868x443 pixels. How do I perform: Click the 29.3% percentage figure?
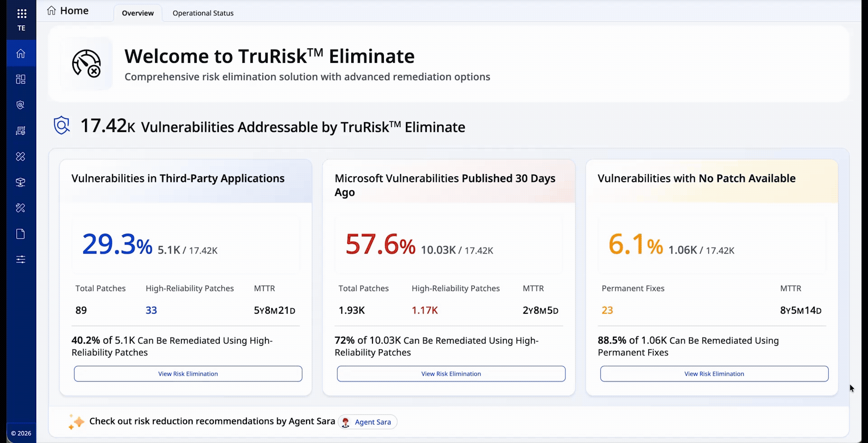117,244
